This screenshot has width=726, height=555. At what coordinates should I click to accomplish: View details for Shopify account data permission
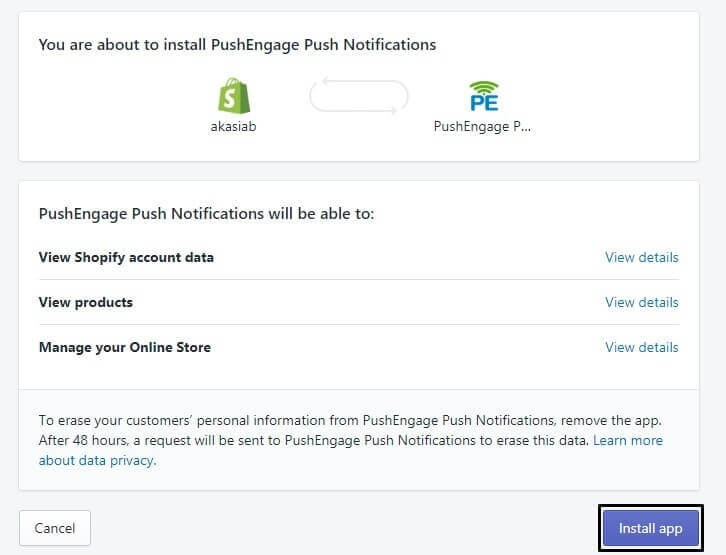[641, 257]
